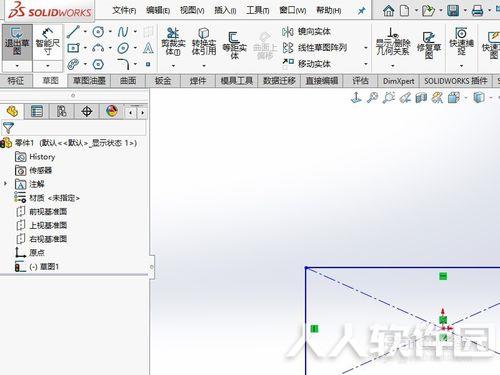Open the Linear Sketch Pattern dropdown arrow
This screenshot has width=500, height=375.
pyautogui.click(x=366, y=48)
